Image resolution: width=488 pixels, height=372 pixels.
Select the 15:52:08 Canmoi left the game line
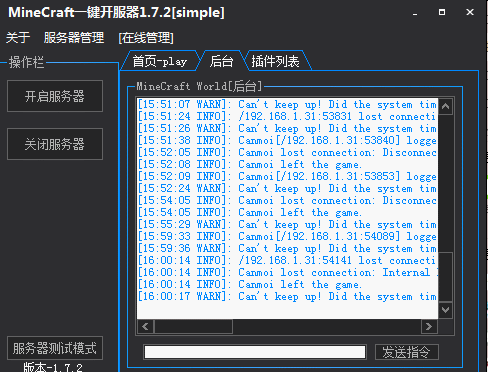[x=250, y=164]
